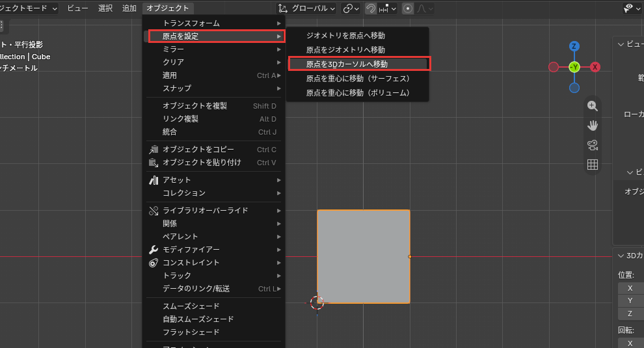Open コンストレイント submenu
Viewport: 644px width, 348px height.
coord(214,263)
